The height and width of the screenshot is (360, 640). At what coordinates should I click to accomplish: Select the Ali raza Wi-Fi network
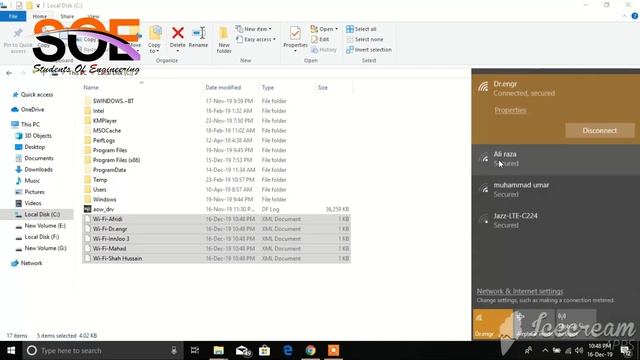pos(556,159)
